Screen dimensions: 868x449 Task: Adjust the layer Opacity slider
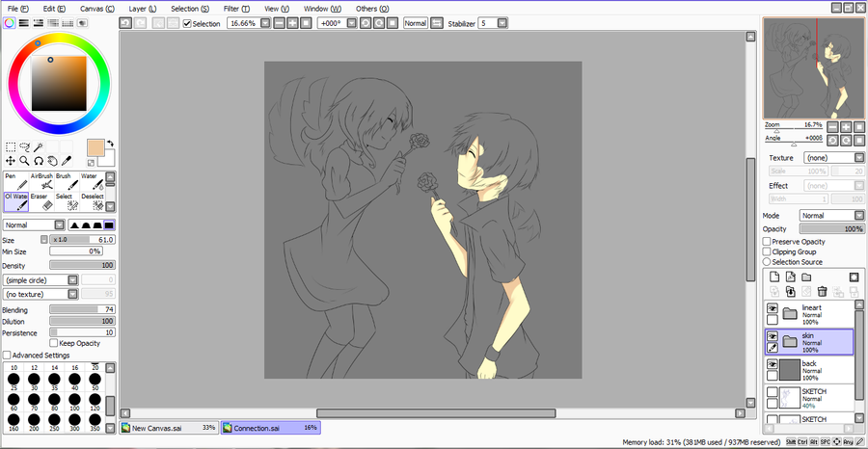[x=831, y=229]
